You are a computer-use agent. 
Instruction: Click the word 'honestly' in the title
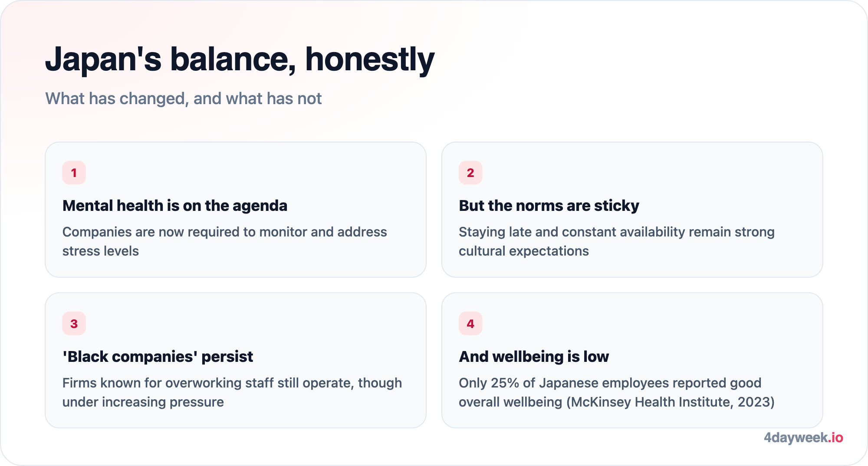click(370, 60)
